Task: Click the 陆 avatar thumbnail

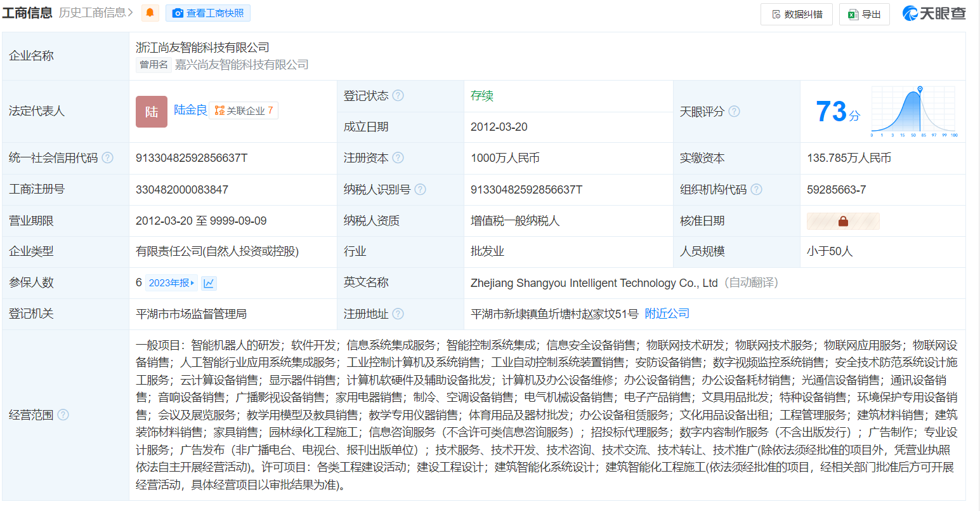Action: (152, 112)
